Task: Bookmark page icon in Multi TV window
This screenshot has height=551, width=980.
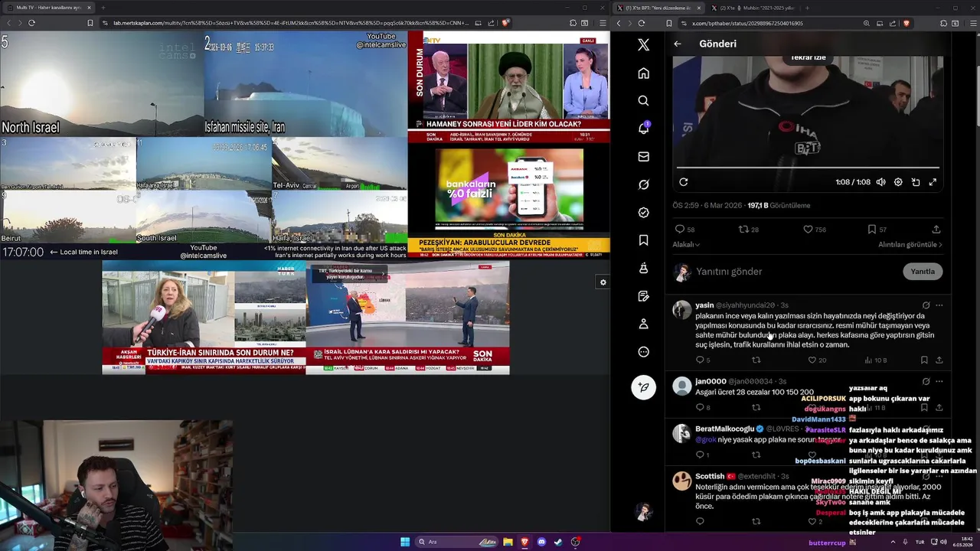Action: pyautogui.click(x=90, y=23)
